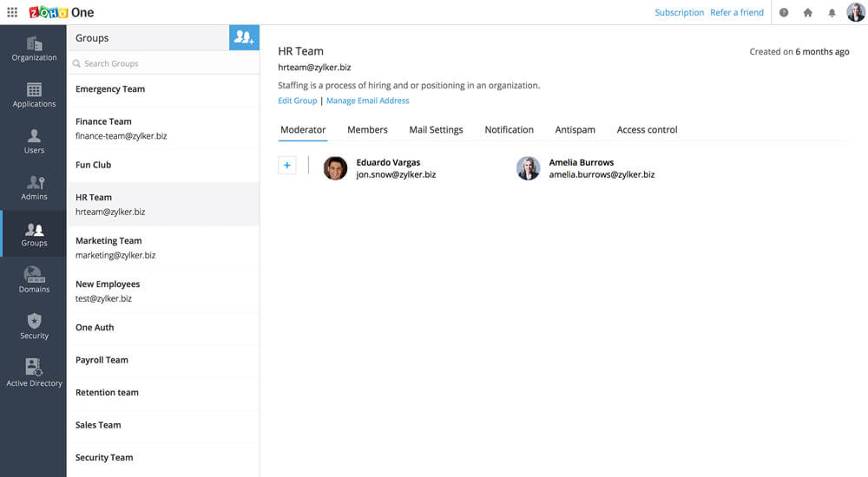This screenshot has width=868, height=477.
Task: Open the apps grid launcher icon
Action: tap(12, 12)
